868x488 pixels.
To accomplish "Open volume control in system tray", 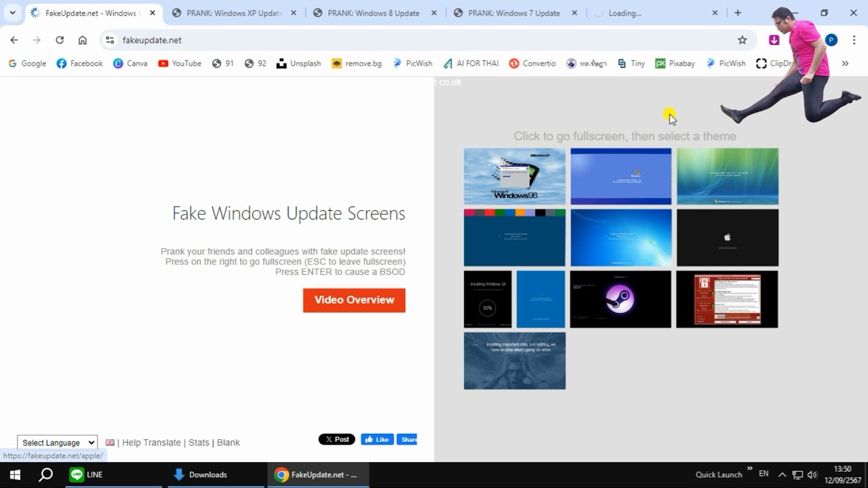I will [812, 474].
